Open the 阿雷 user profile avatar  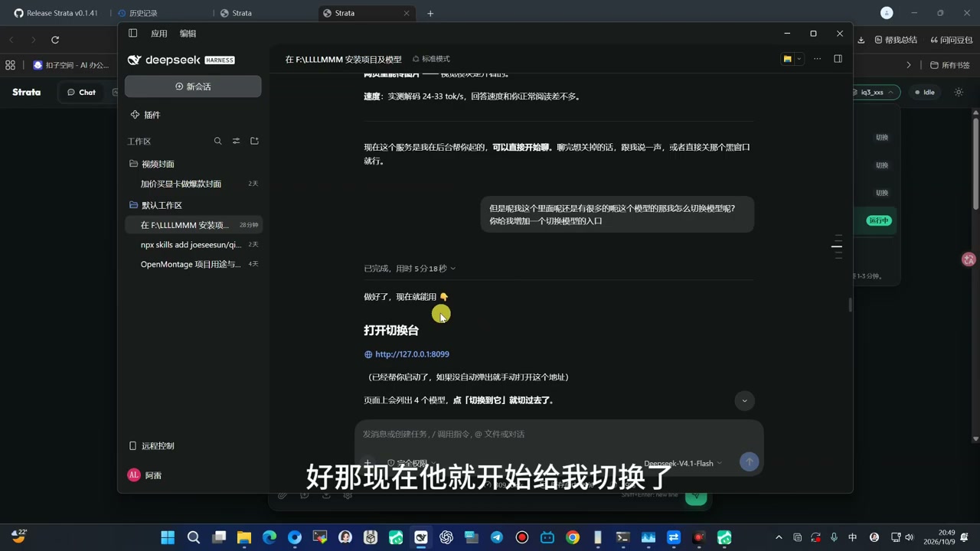[x=134, y=475]
